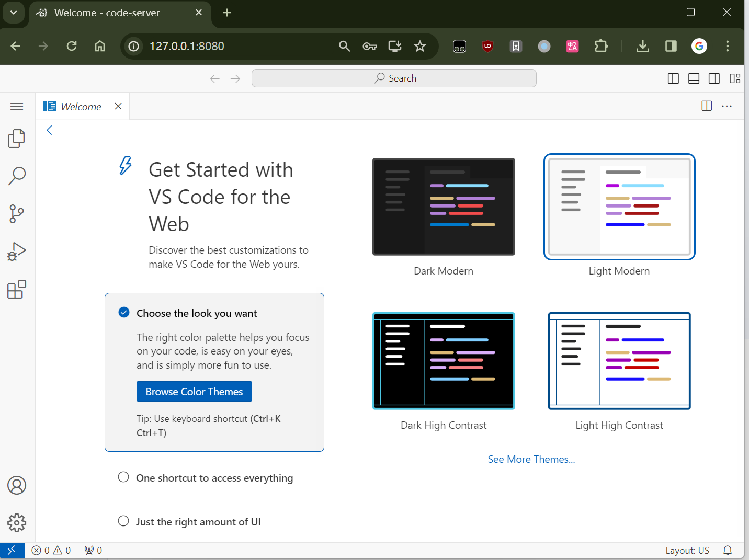Open the See More Themes link

pyautogui.click(x=531, y=459)
